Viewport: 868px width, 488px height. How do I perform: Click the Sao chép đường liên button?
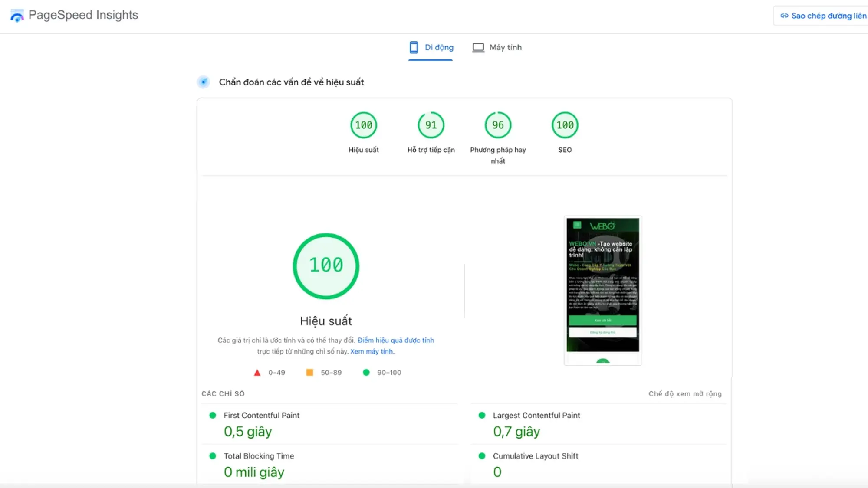(x=821, y=16)
